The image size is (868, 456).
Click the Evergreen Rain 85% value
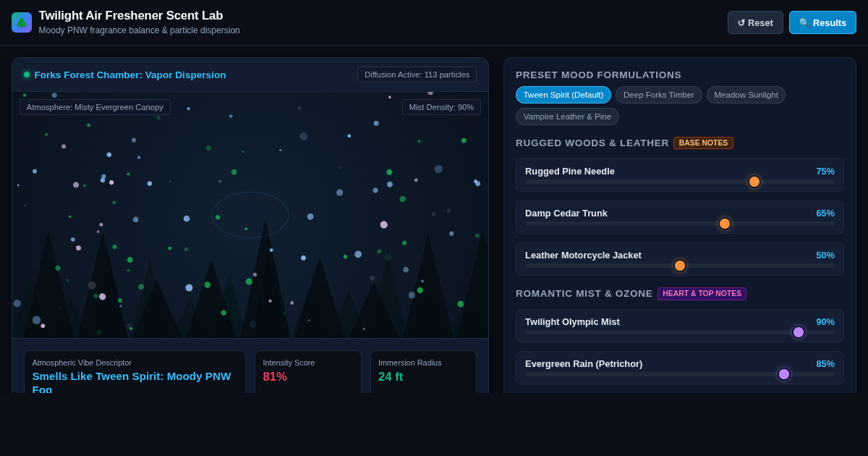point(825,364)
